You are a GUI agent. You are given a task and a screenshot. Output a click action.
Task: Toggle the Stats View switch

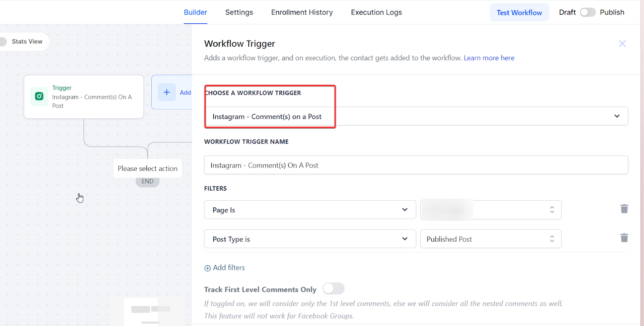point(2,41)
